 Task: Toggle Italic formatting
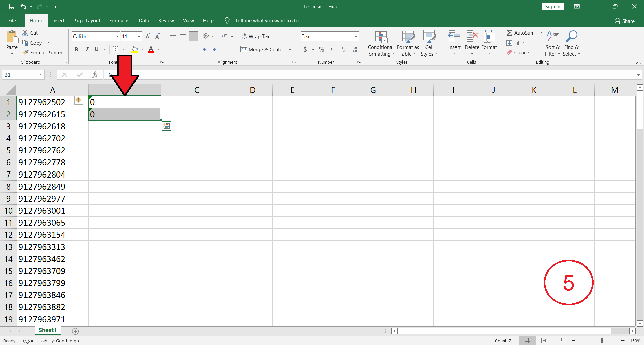(87, 49)
